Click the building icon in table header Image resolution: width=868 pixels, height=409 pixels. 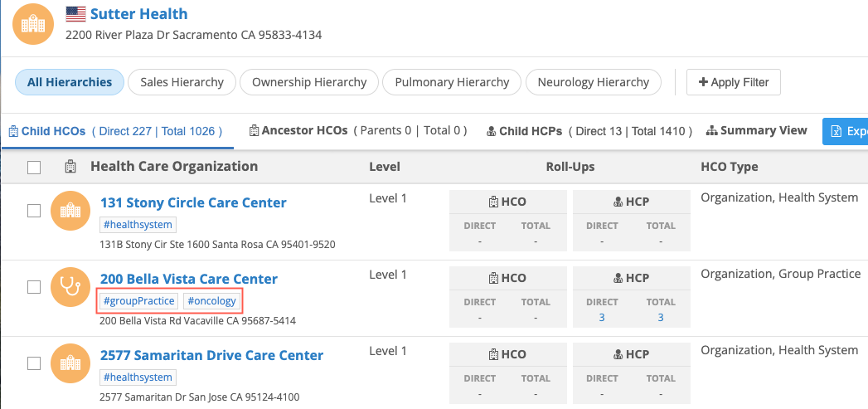coord(70,167)
